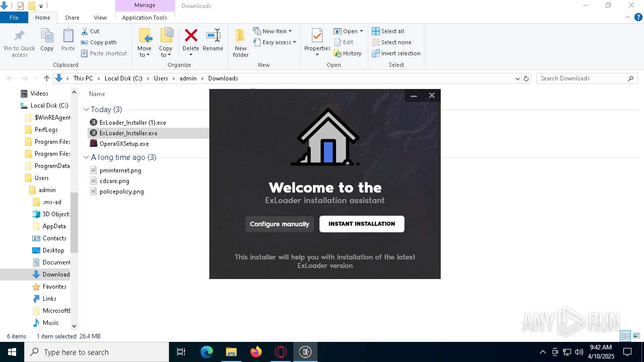644x362 pixels.
Task: Click Local Disk (C:) breadcrumb
Action: (x=123, y=78)
